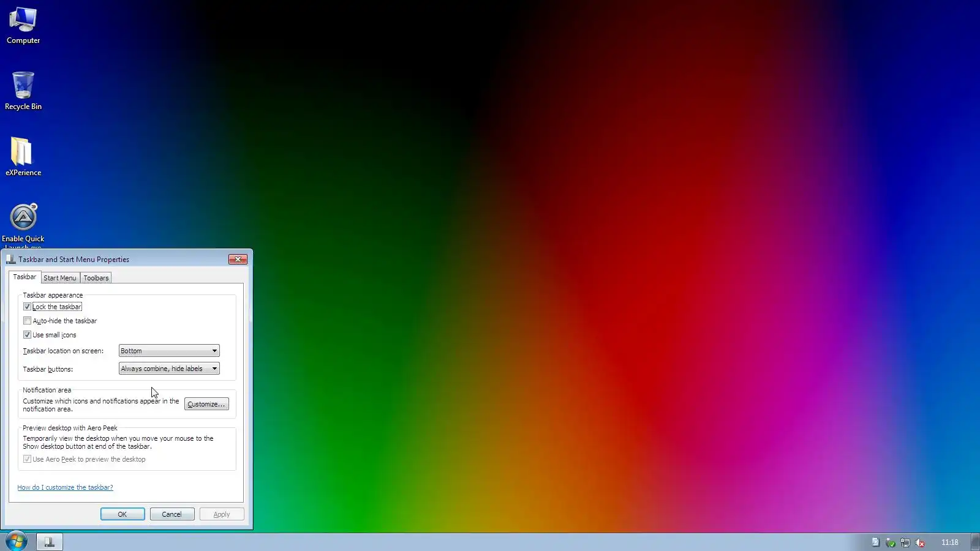Open the Windows Start orb
This screenshot has height=551, width=980.
tap(17, 542)
